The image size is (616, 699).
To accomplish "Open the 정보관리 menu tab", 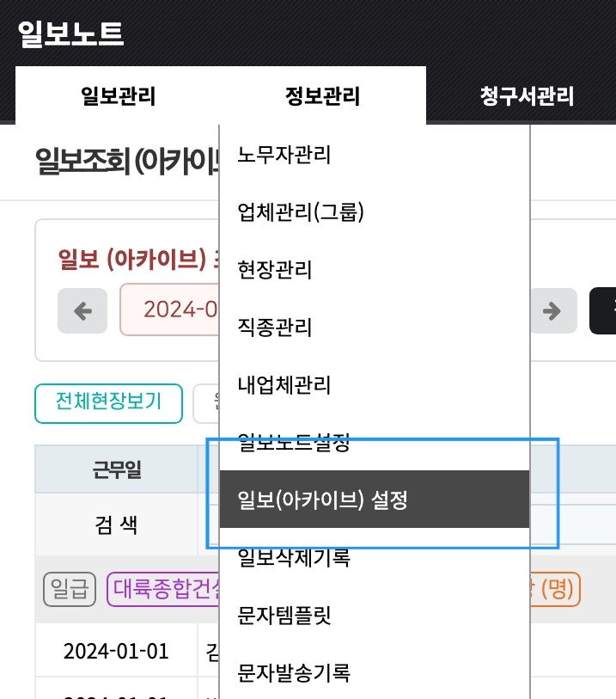I will click(322, 95).
